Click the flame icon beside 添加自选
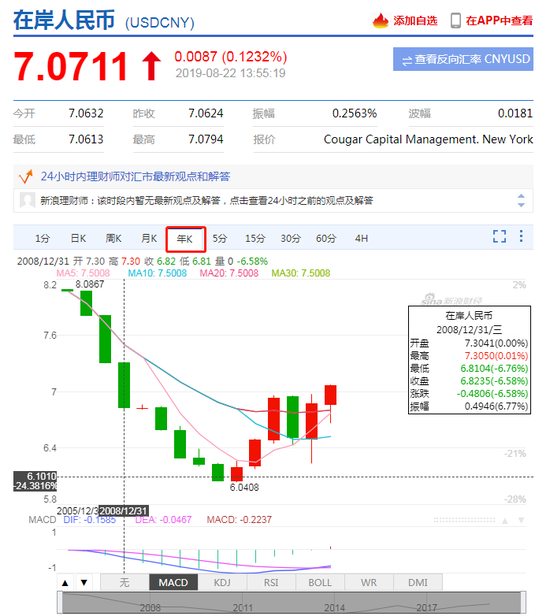Image resolution: width=550 pixels, height=616 pixels. coord(380,20)
